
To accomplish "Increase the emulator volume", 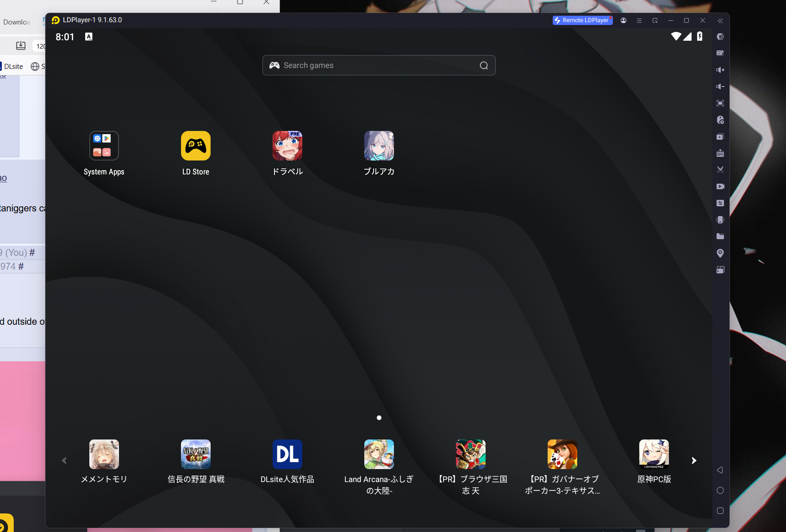I will point(720,70).
